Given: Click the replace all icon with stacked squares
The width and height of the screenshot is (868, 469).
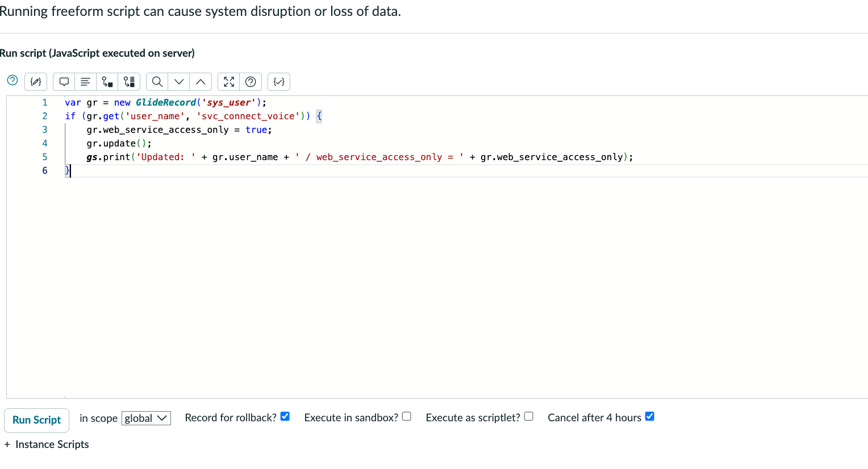Looking at the screenshot, I should [130, 82].
